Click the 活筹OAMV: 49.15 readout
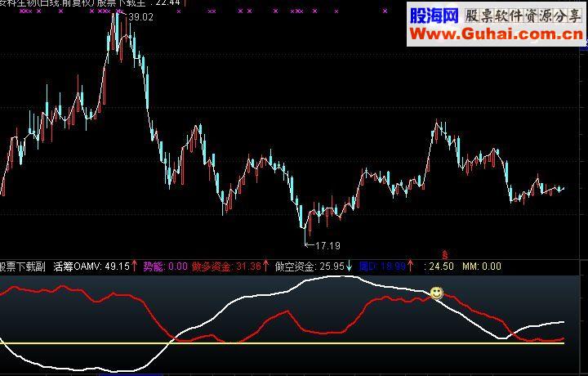 pyautogui.click(x=91, y=266)
